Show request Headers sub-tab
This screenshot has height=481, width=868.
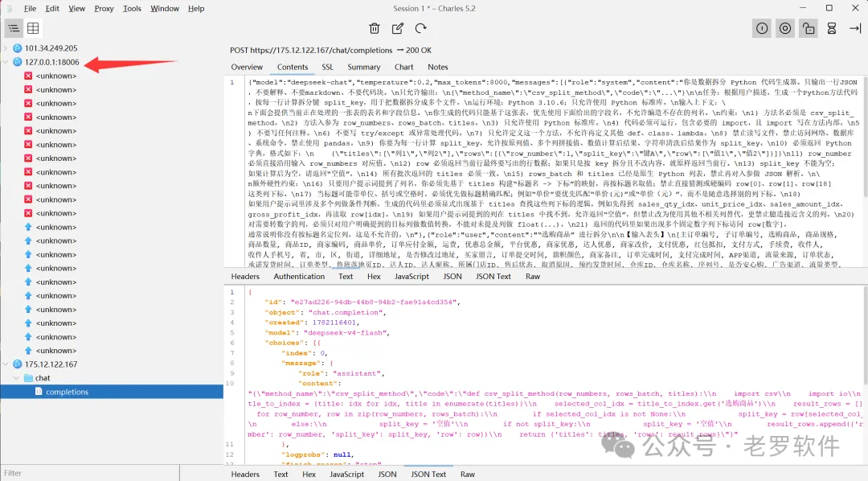point(245,277)
